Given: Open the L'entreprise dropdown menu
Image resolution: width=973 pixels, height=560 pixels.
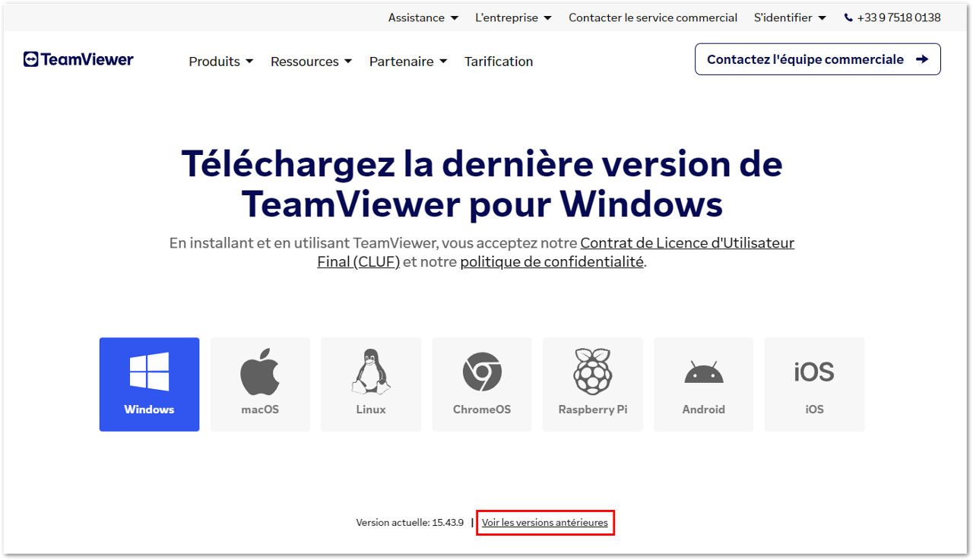Looking at the screenshot, I should [514, 17].
